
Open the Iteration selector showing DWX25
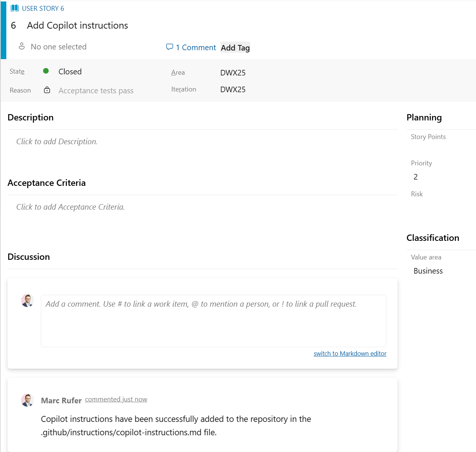[233, 89]
